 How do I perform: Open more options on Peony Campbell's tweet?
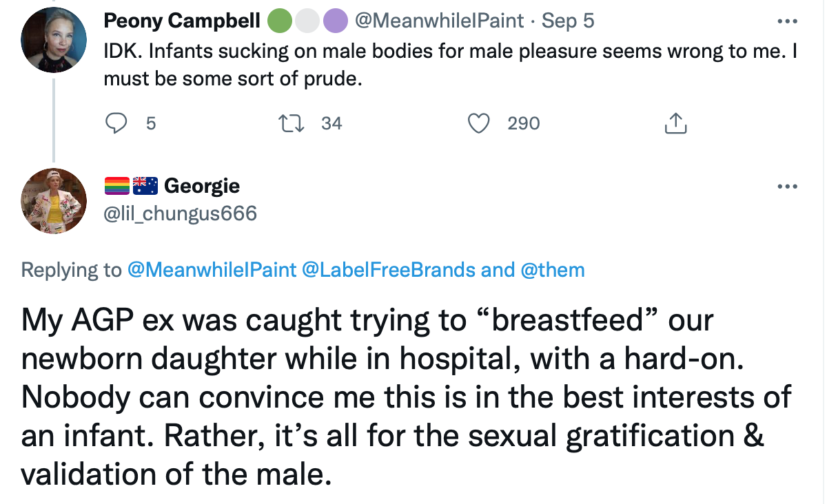(x=786, y=21)
